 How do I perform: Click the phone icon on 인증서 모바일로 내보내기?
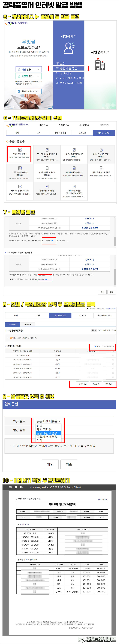19,92
